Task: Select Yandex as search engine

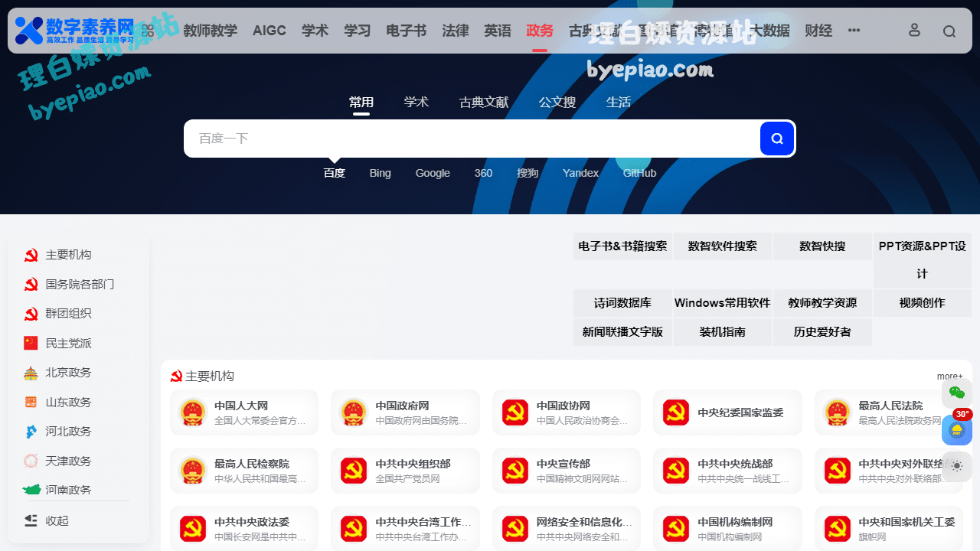Action: coord(581,173)
